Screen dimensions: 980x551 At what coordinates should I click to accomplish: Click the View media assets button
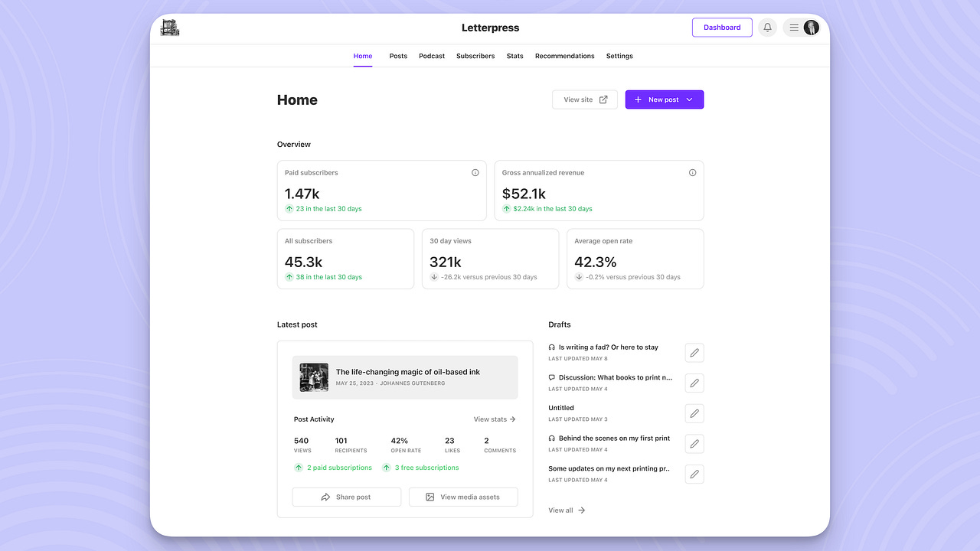pyautogui.click(x=463, y=497)
